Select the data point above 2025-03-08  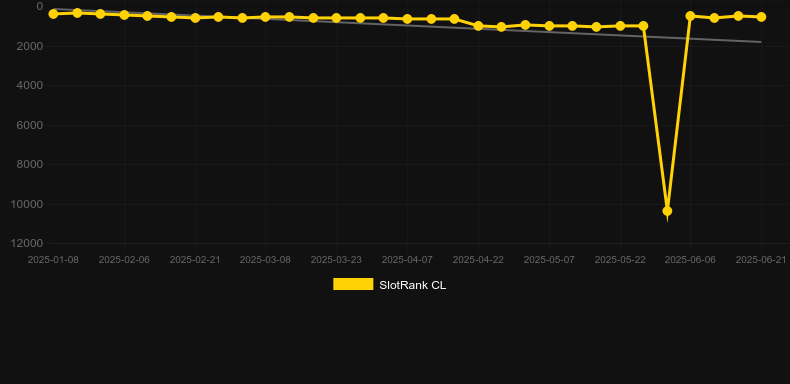[x=266, y=17]
